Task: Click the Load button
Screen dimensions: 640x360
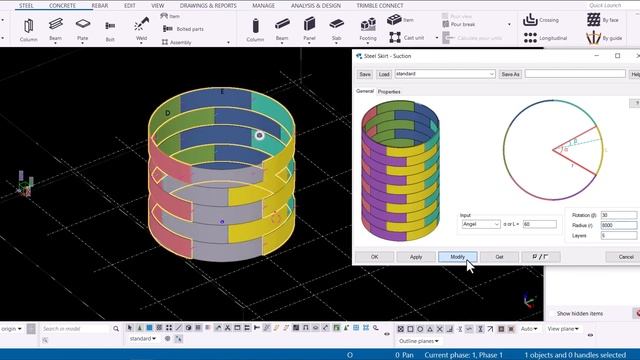Action: 384,74
